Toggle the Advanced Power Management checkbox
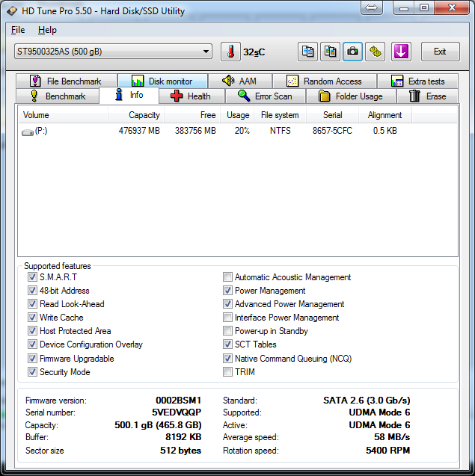Image resolution: width=475 pixels, height=476 pixels. (x=227, y=304)
